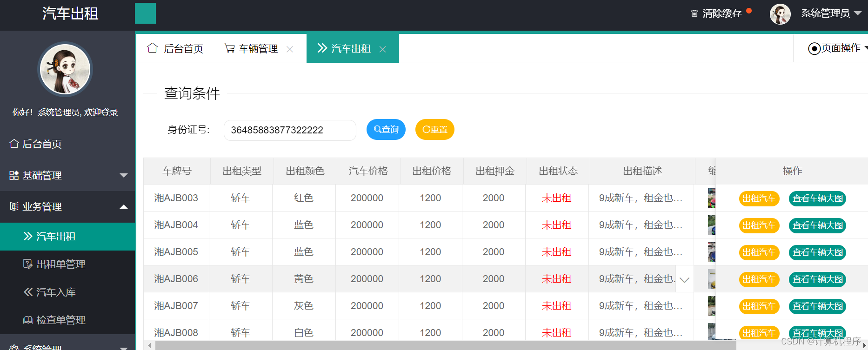Go to 后台首页 in the sidebar
Image resolution: width=868 pixels, height=350 pixels.
[67, 144]
